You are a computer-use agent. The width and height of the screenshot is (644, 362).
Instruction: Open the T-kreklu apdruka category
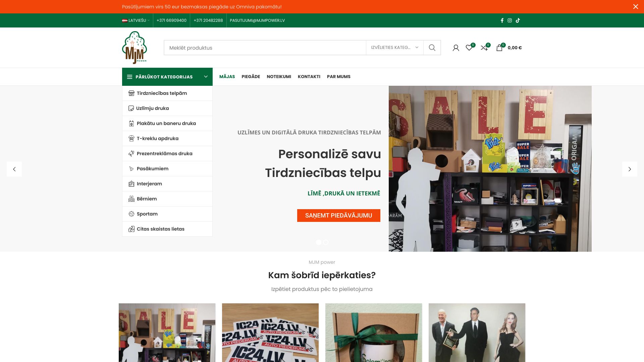click(157, 138)
